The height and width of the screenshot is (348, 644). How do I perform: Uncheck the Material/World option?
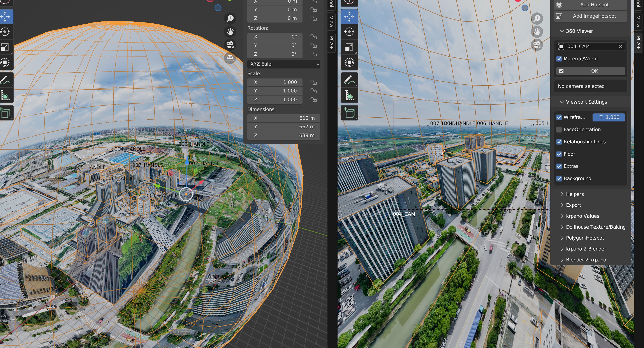click(560, 59)
